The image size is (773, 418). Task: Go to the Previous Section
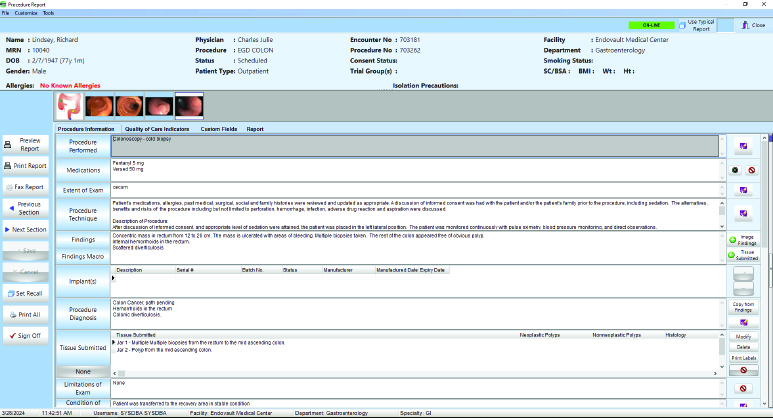coord(29,208)
